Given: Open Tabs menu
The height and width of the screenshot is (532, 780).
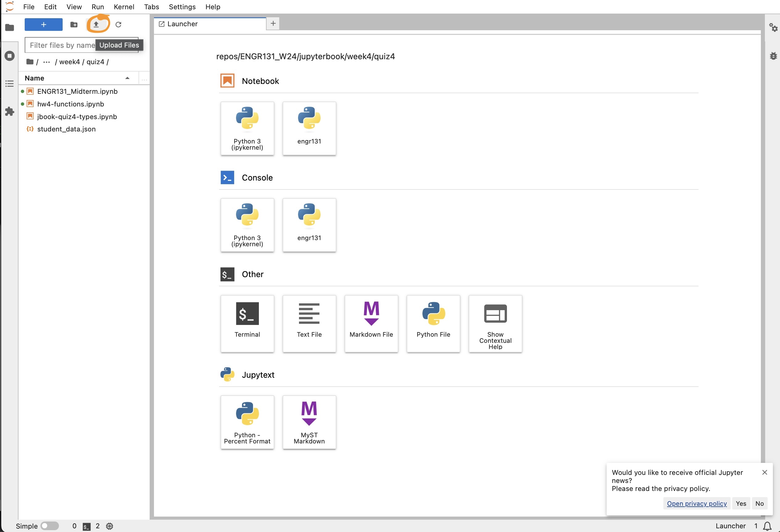Looking at the screenshot, I should 152,7.
